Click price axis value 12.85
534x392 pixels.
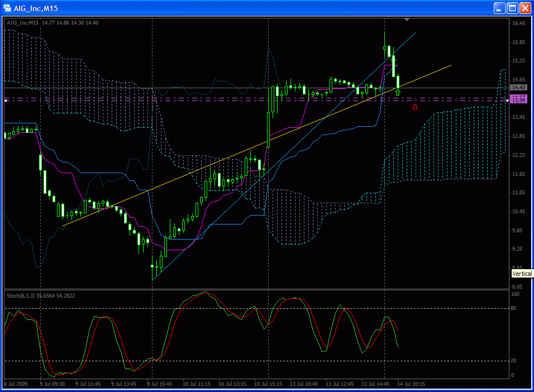518,136
